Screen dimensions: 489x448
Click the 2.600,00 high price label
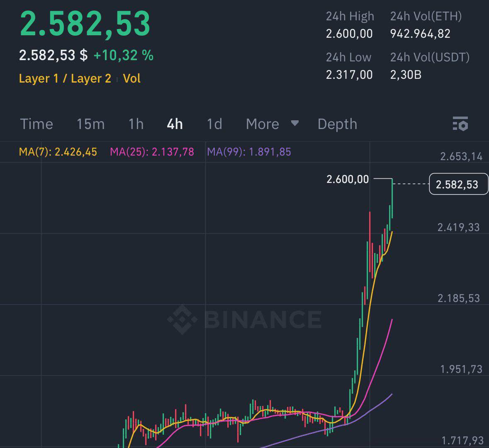(x=348, y=179)
